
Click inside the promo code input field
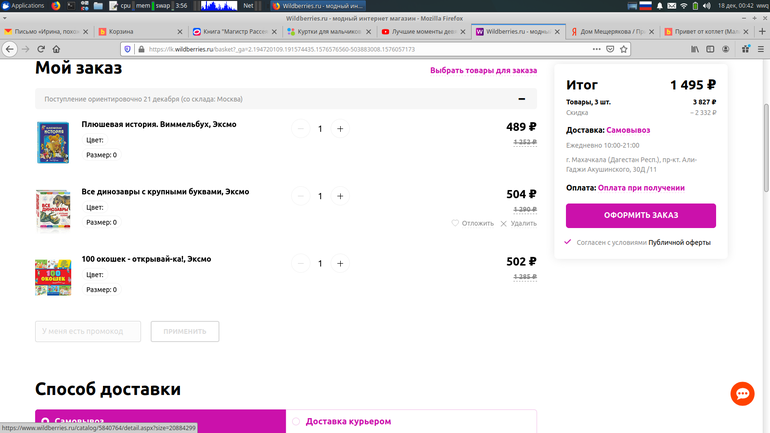click(x=88, y=331)
